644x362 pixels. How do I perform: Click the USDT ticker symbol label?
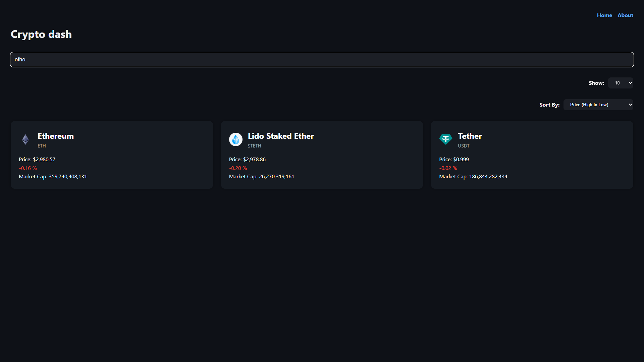pos(464,146)
